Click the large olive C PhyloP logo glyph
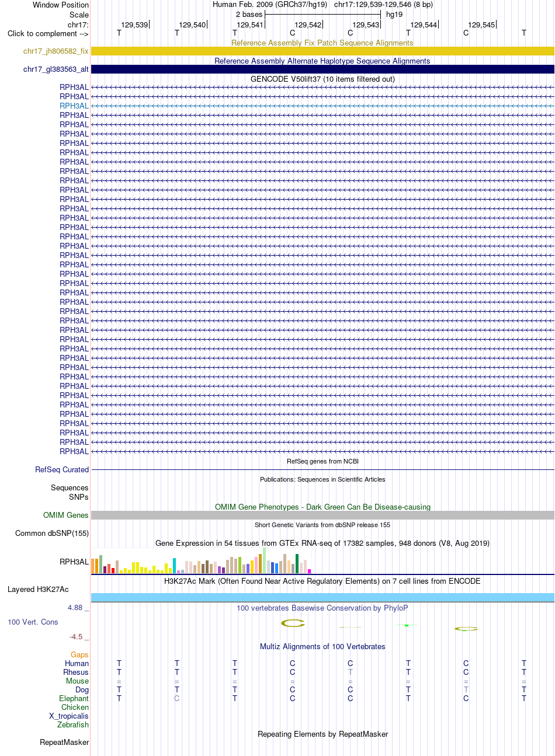Viewport: 555px width, 756px height. (293, 623)
